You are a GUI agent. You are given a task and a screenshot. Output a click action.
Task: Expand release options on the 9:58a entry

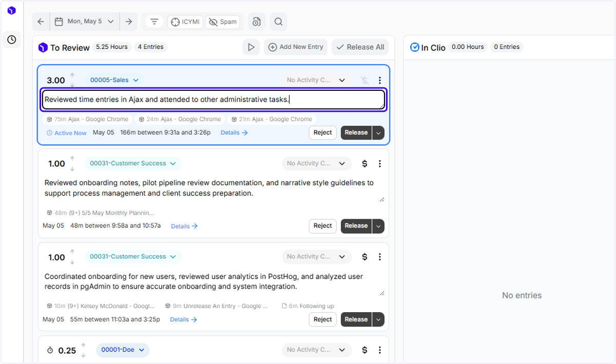tap(378, 226)
